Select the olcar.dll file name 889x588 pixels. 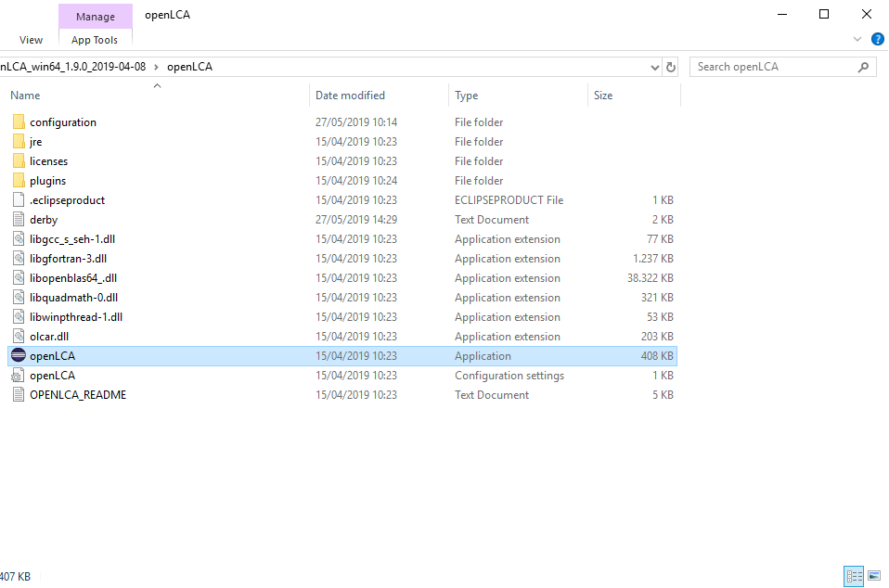(49, 337)
